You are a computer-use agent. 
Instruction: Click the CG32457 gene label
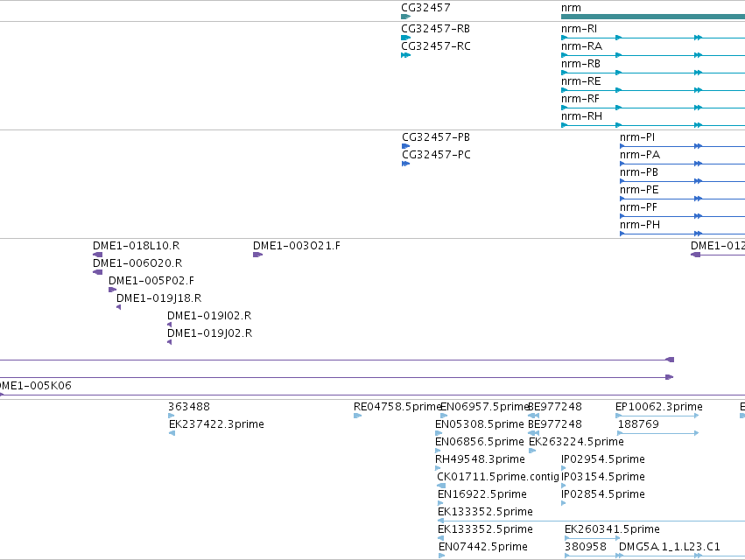pyautogui.click(x=425, y=8)
